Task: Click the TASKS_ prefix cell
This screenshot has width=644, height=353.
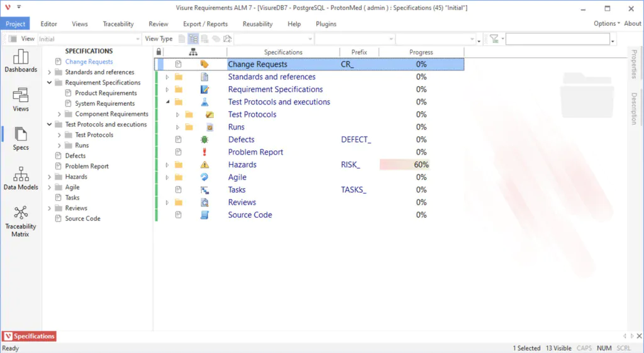Action: pyautogui.click(x=353, y=190)
